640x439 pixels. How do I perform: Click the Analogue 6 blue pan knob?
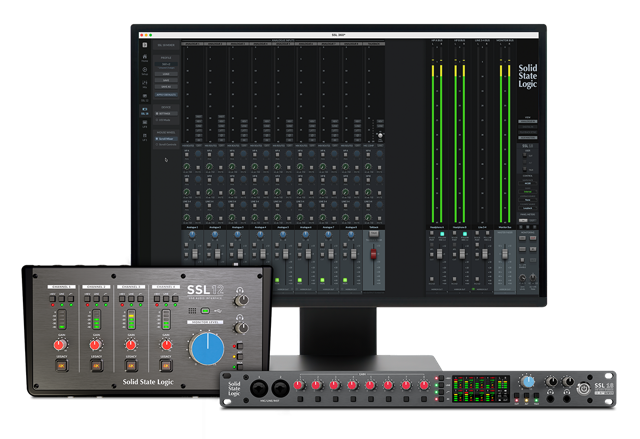tap(306, 234)
